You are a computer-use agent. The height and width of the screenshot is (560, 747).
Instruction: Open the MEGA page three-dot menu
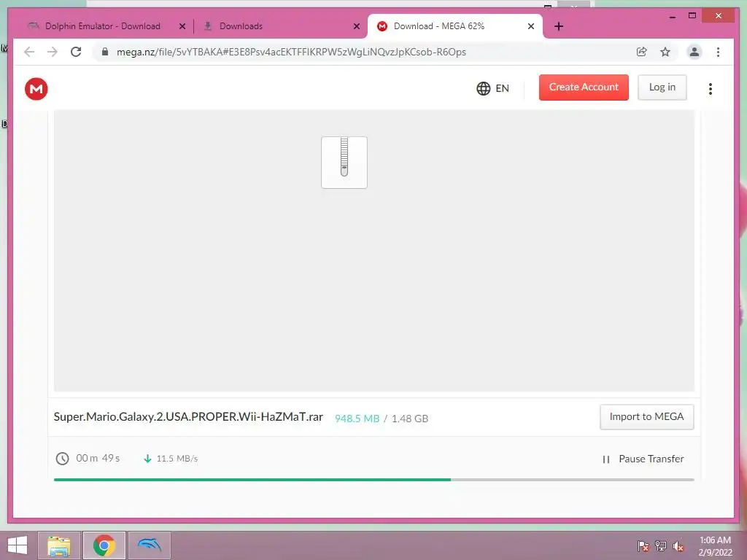pos(711,88)
